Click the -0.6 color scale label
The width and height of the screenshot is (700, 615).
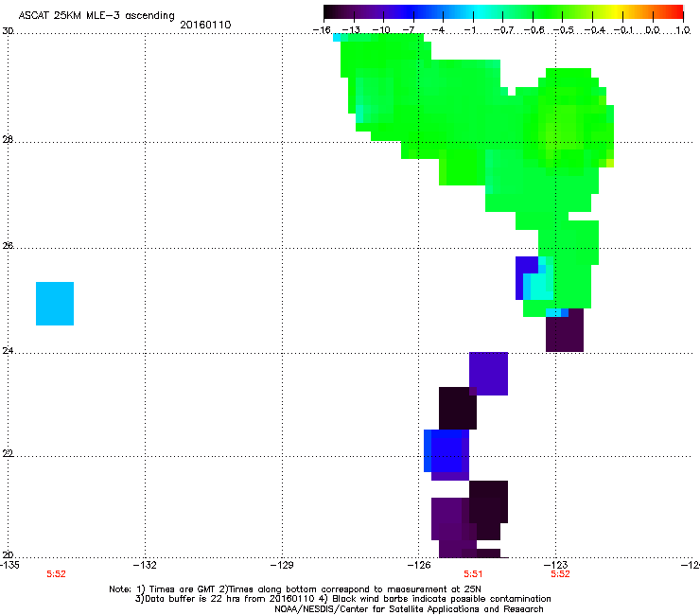coord(534,30)
